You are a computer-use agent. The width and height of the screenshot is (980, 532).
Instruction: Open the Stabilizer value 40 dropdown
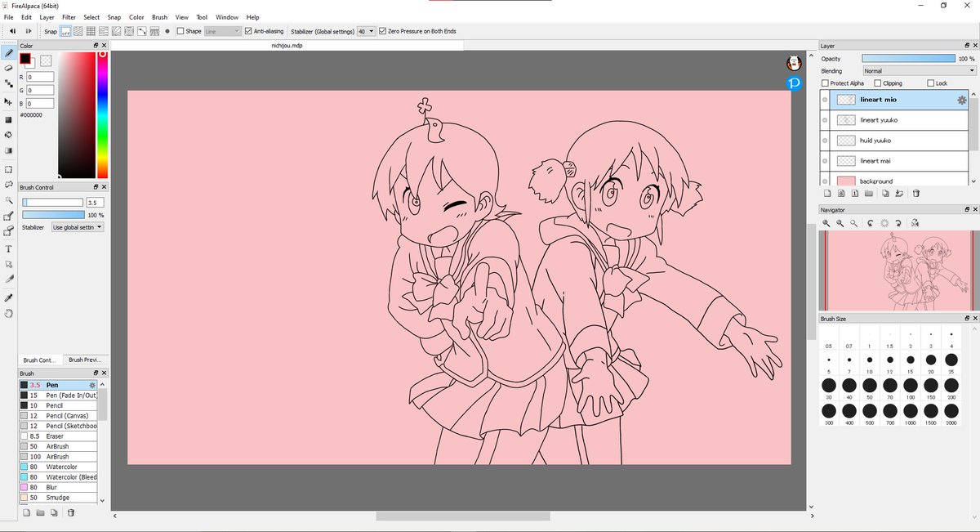click(366, 31)
